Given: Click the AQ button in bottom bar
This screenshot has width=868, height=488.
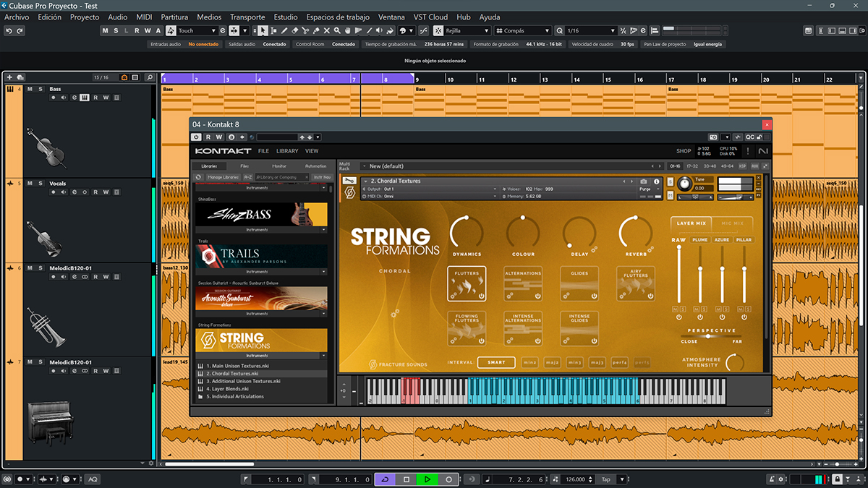Looking at the screenshot, I should [93, 479].
